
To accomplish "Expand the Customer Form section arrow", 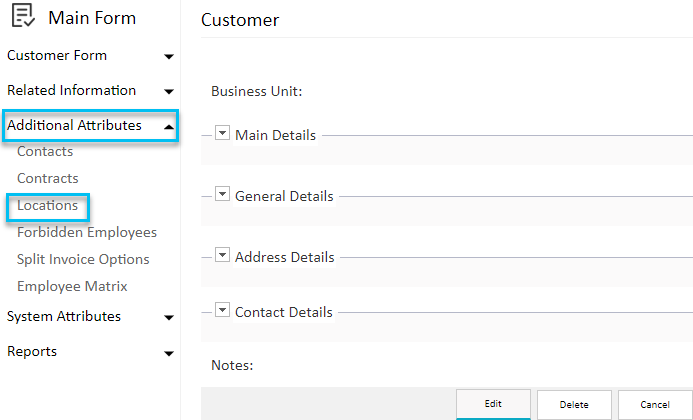I will [168, 57].
